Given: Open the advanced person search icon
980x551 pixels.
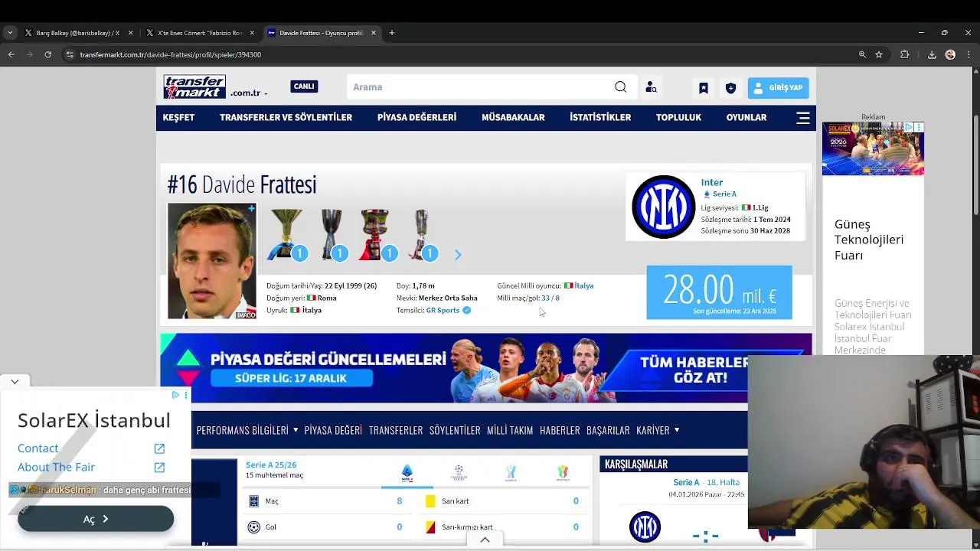Looking at the screenshot, I should click(x=651, y=87).
